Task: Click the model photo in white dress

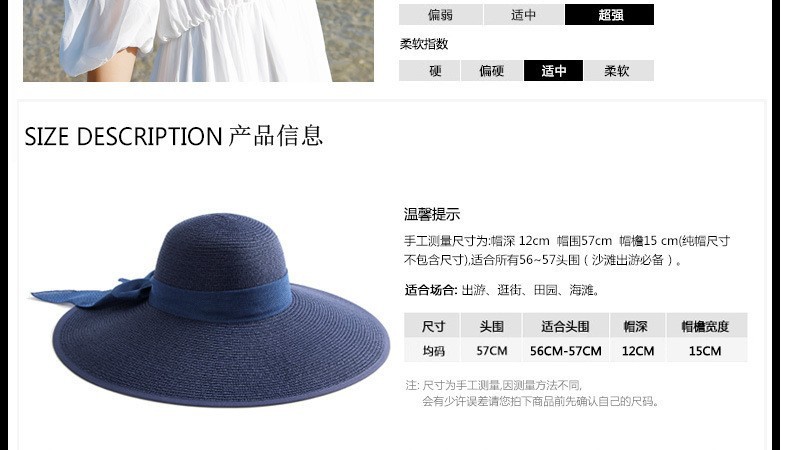Action: point(199,40)
